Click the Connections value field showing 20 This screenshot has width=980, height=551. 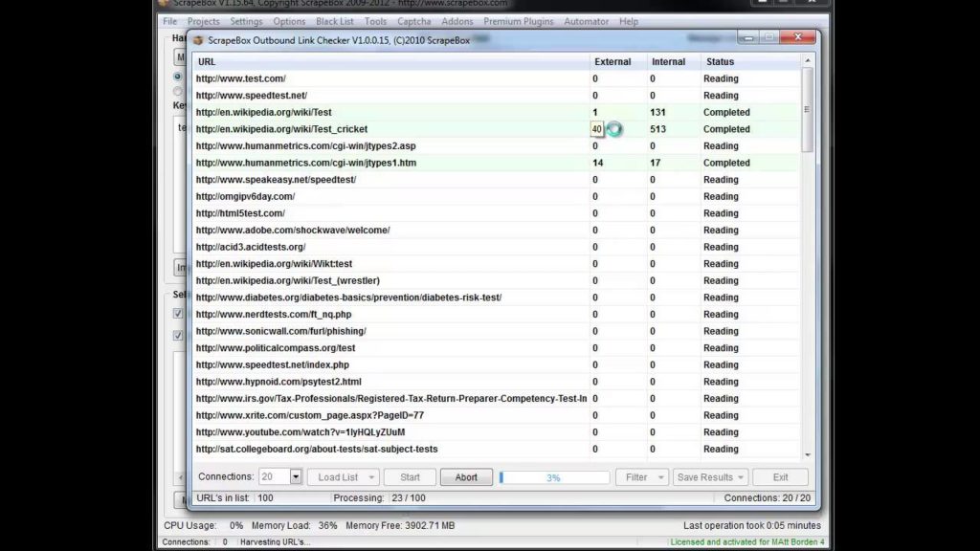[275, 477]
